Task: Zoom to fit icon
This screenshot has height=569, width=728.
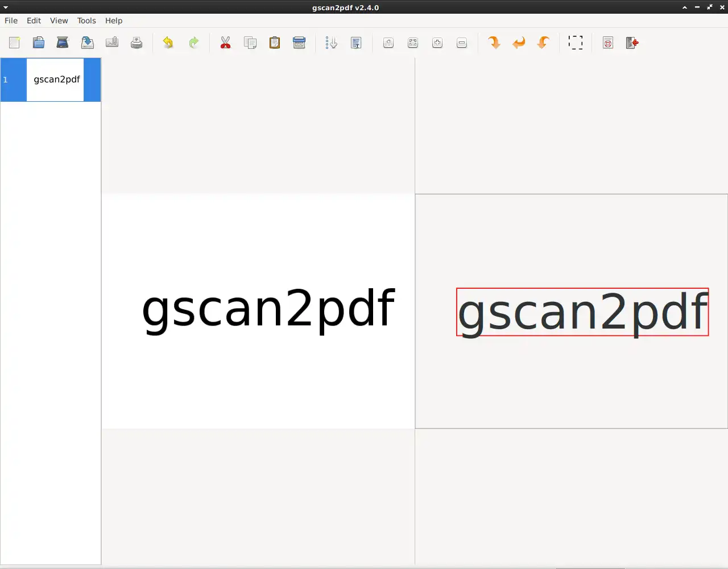Action: [413, 43]
